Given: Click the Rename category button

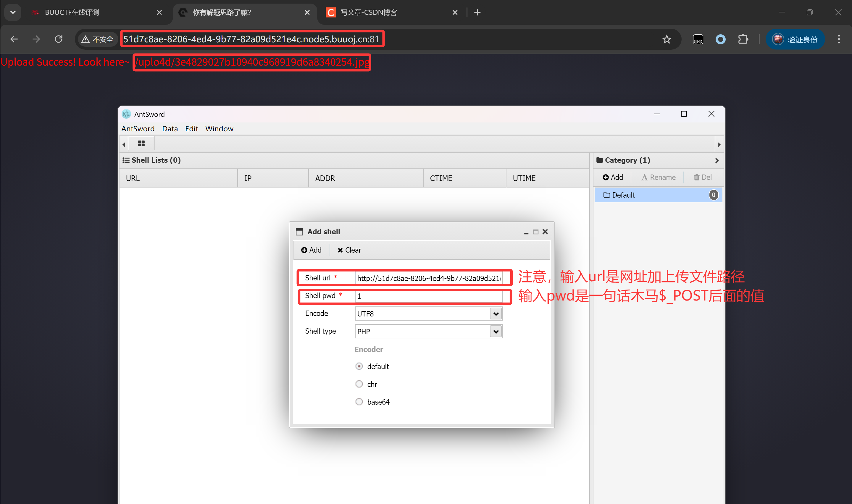Looking at the screenshot, I should pos(658,177).
